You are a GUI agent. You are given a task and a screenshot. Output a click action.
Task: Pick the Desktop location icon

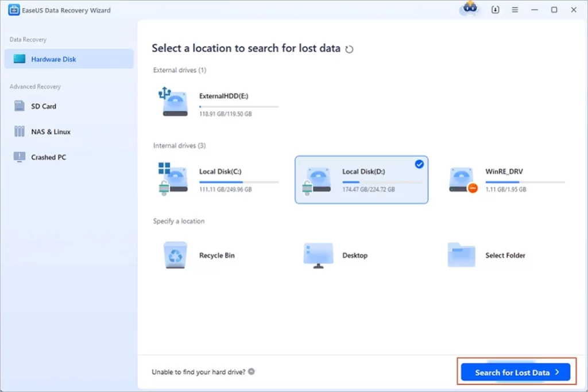pyautogui.click(x=318, y=255)
